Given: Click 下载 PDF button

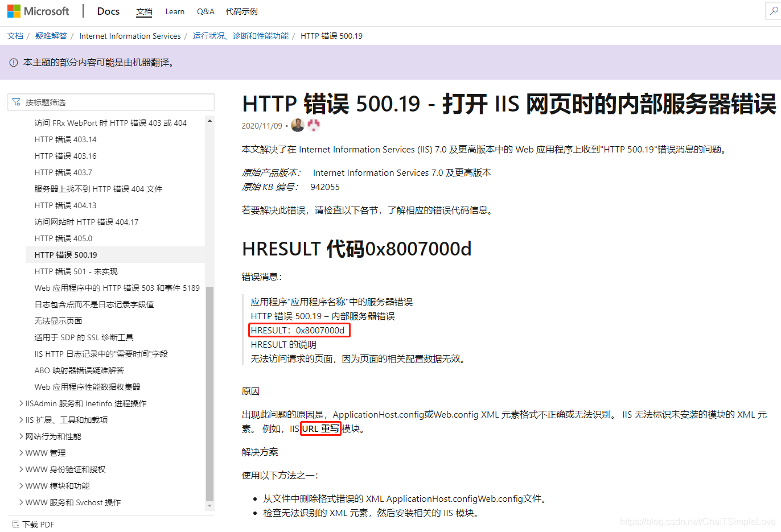Looking at the screenshot, I should tap(33, 525).
